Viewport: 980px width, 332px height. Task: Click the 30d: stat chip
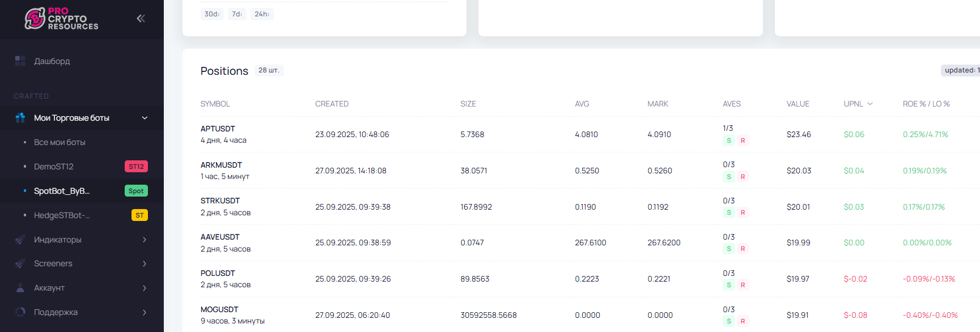[x=212, y=14]
